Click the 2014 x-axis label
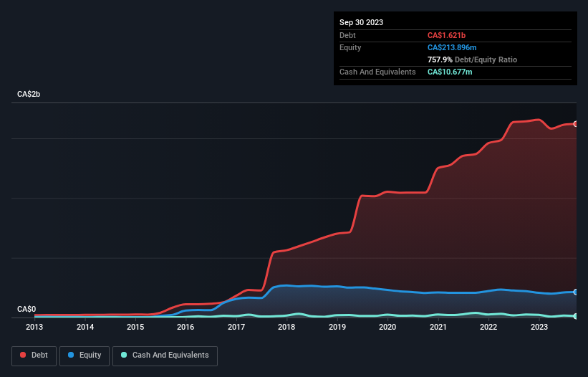 85,327
